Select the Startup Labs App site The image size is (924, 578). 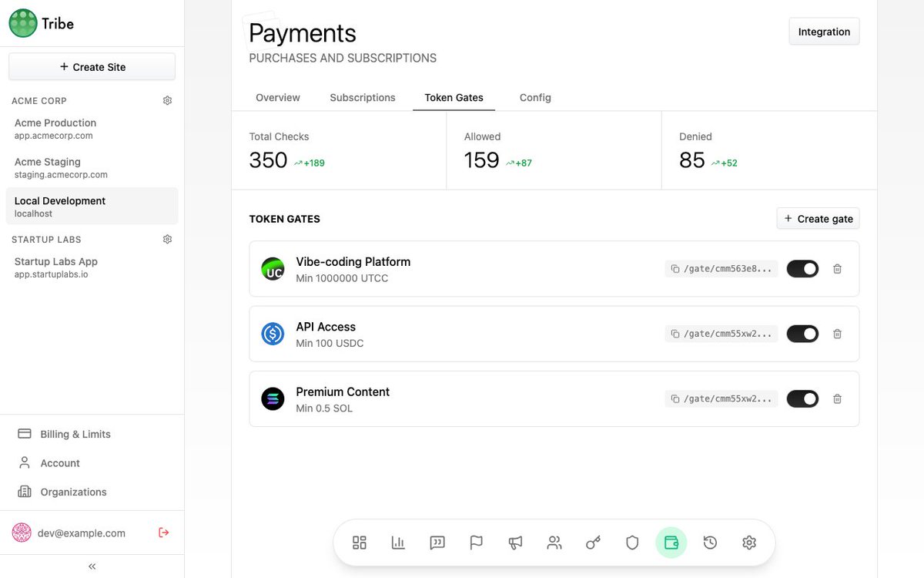pos(92,267)
